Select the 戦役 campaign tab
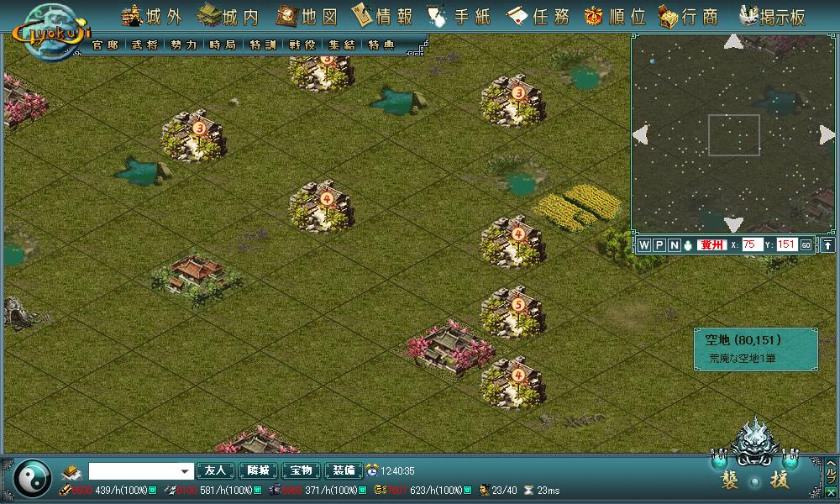 tap(302, 45)
